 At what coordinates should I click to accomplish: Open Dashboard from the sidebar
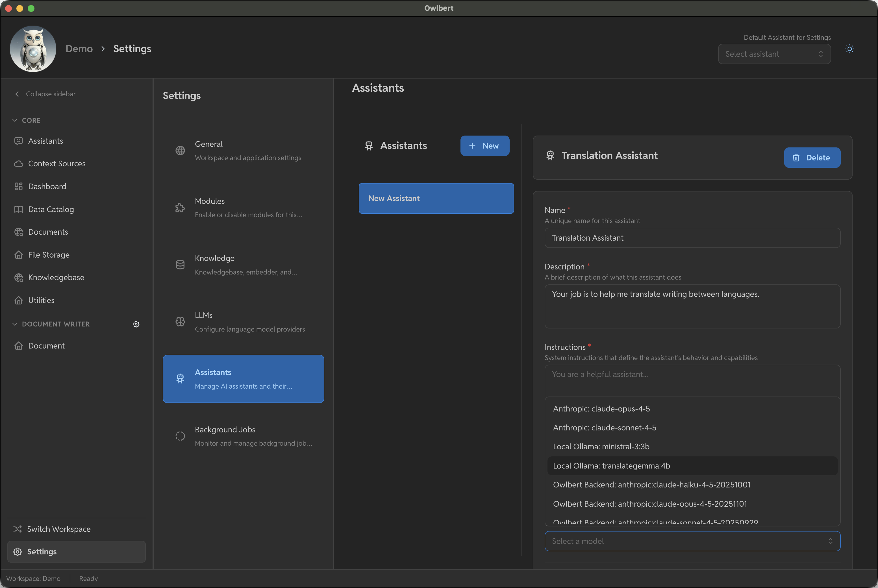(47, 186)
